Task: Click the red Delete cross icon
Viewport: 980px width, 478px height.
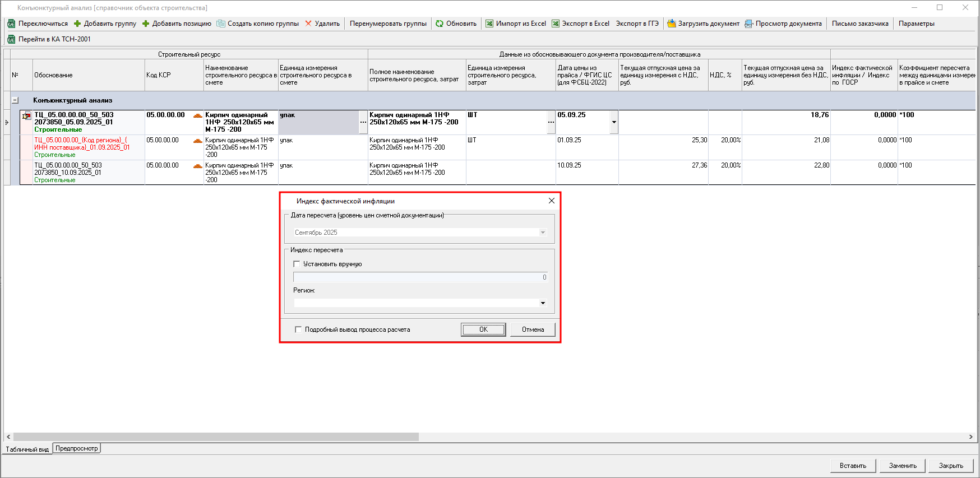Action: pos(308,24)
